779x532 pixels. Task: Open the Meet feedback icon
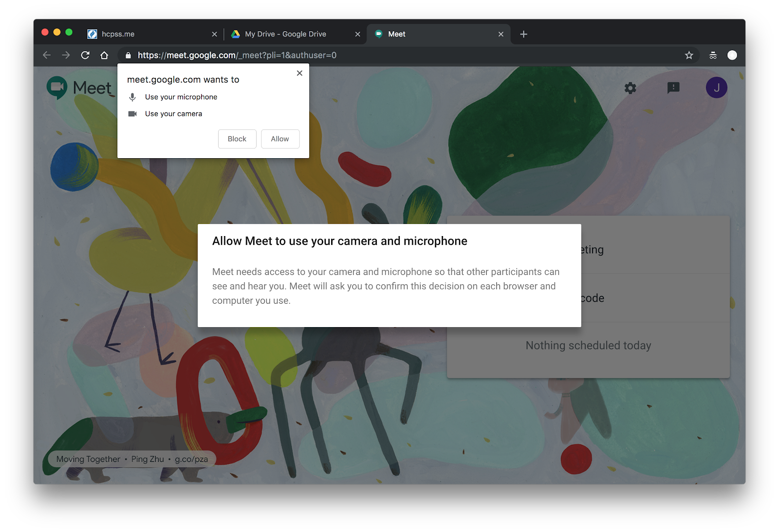(673, 88)
